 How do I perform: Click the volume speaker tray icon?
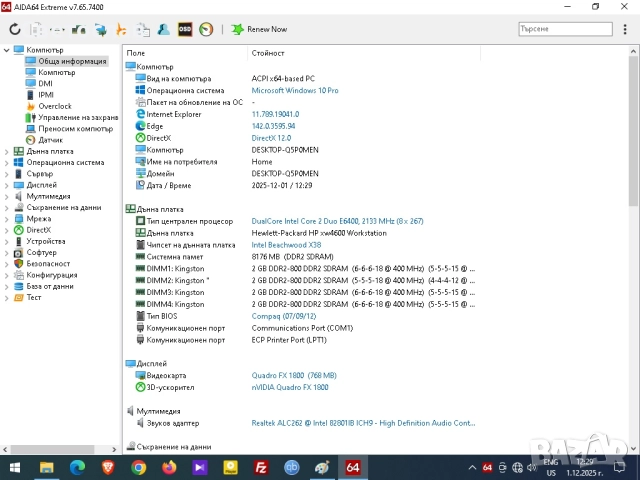pos(531,467)
